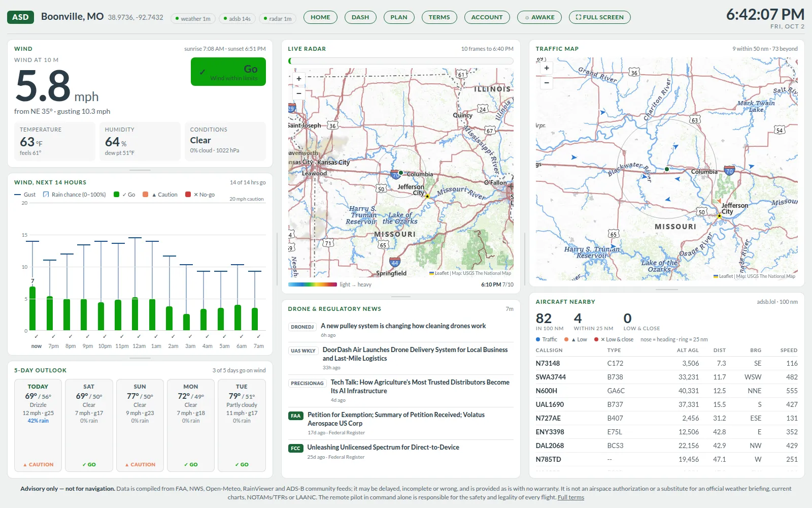Select aircraft row DAL2068
Screen dimensions: 812x508
(666, 446)
